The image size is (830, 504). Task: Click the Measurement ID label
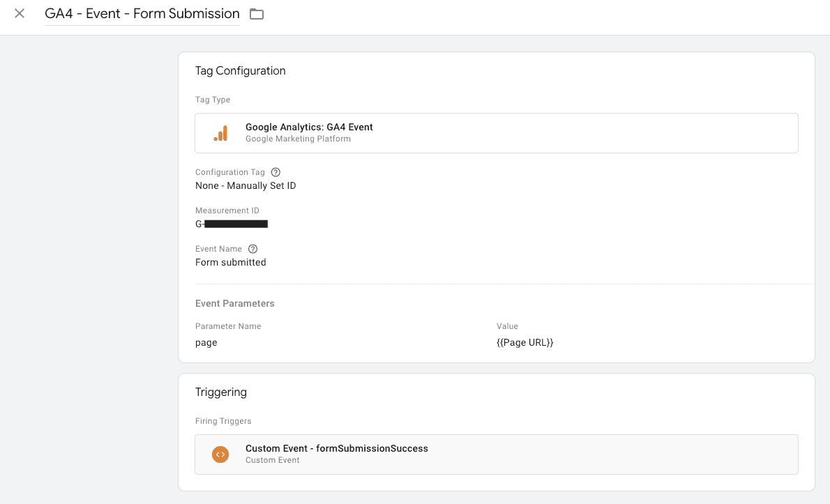227,211
